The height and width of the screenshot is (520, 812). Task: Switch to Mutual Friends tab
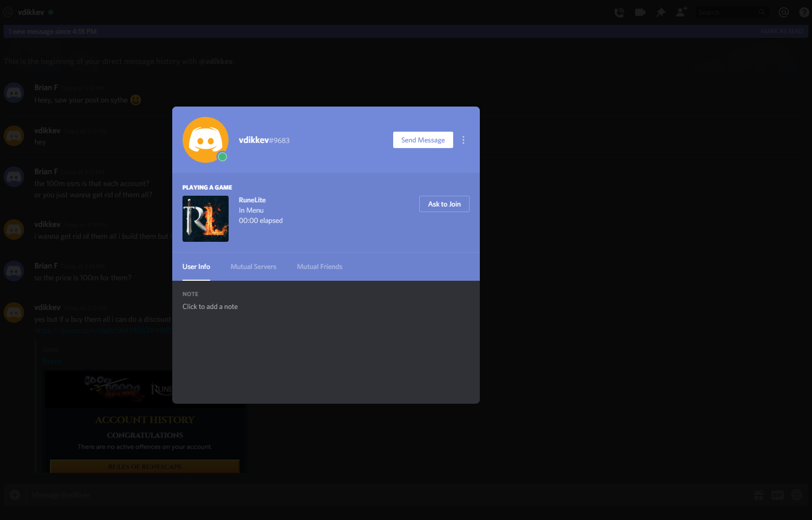[x=320, y=266]
